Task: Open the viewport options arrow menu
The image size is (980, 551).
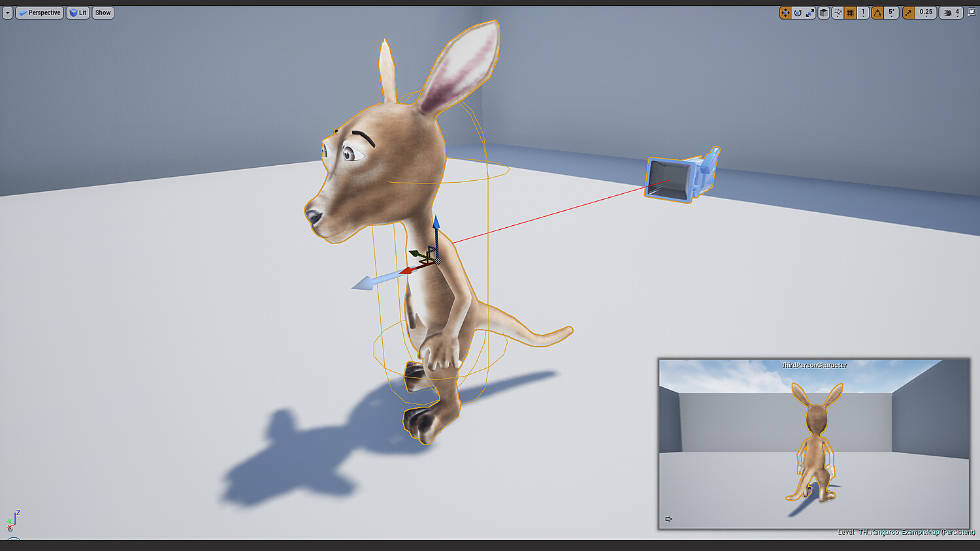Action: [x=8, y=12]
